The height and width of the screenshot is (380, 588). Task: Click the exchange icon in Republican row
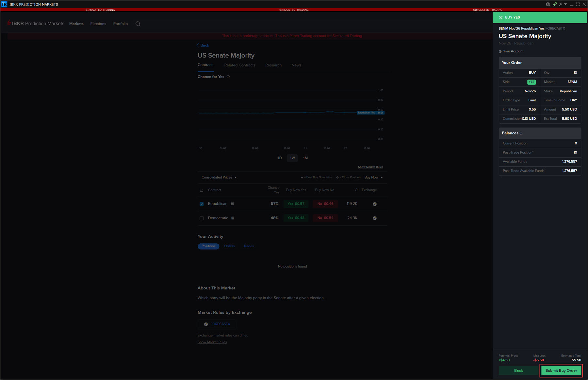[x=375, y=204]
